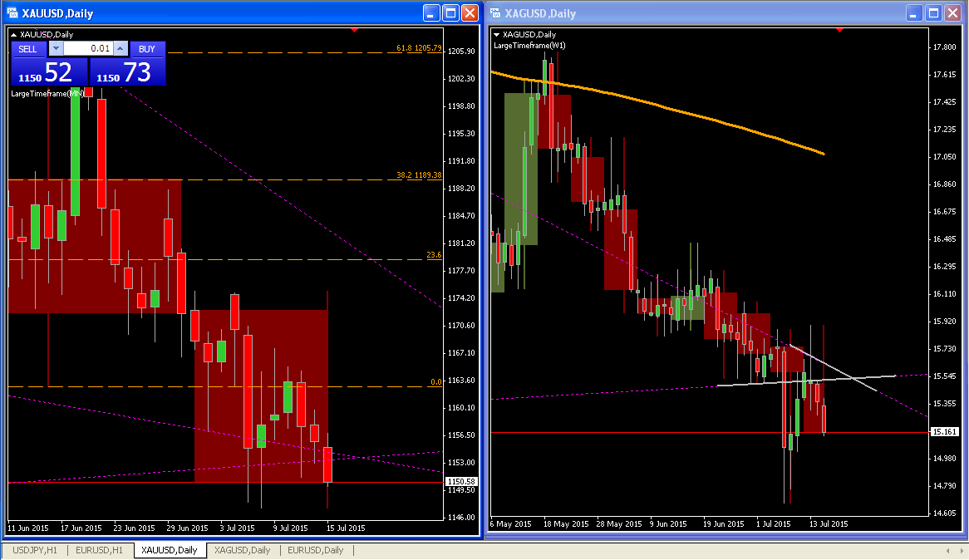
Task: Click the XAUUSD chart window title icon
Action: tap(13, 13)
